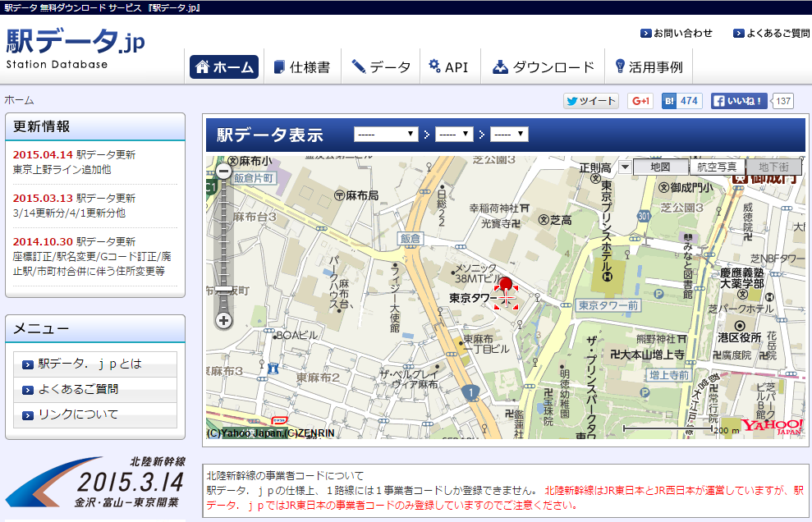Click the G+1 share button
Viewport: 812px width, 522px height.
(640, 101)
